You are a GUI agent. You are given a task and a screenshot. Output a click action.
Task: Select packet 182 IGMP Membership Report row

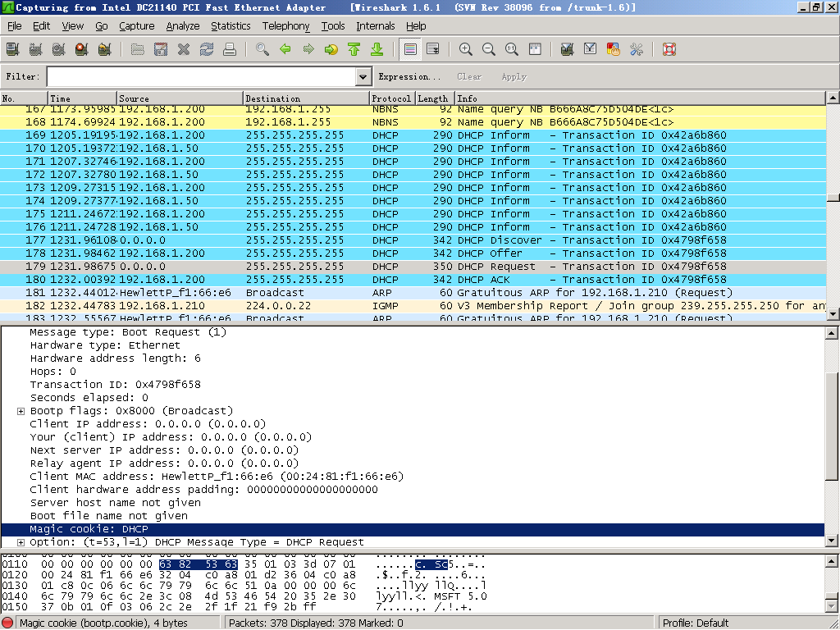tap(413, 306)
